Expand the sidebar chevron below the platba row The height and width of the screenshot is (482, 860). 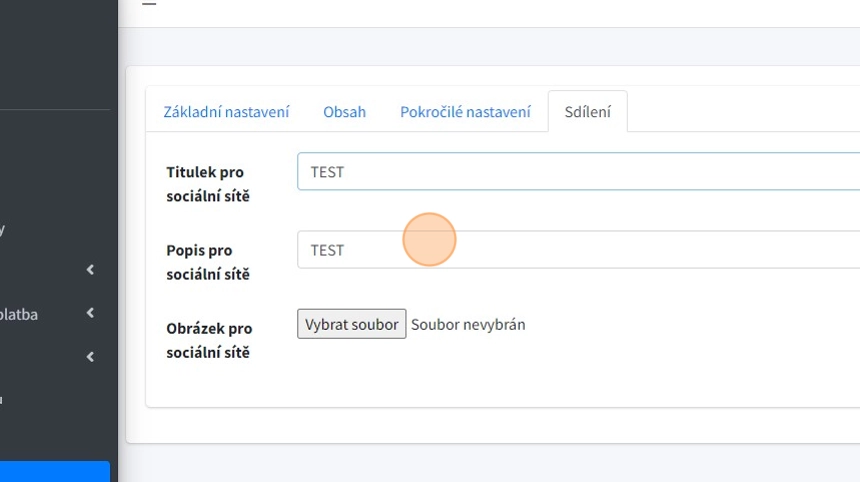click(x=90, y=357)
